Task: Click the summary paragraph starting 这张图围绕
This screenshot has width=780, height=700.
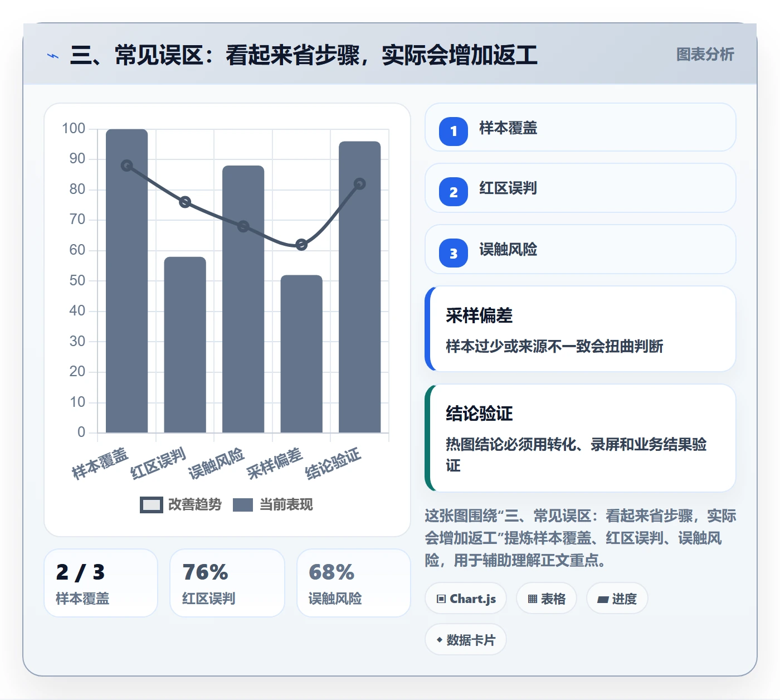Action: 581,538
